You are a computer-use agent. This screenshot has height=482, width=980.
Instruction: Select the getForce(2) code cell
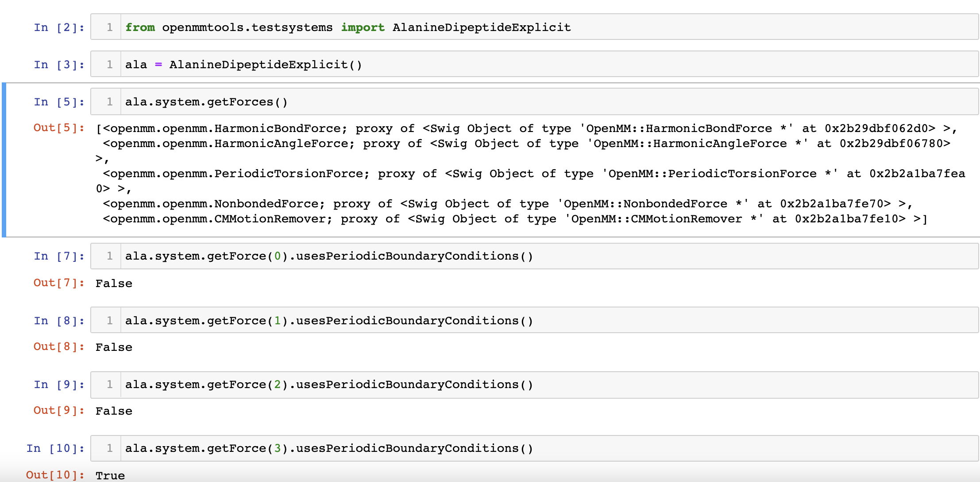pos(328,384)
